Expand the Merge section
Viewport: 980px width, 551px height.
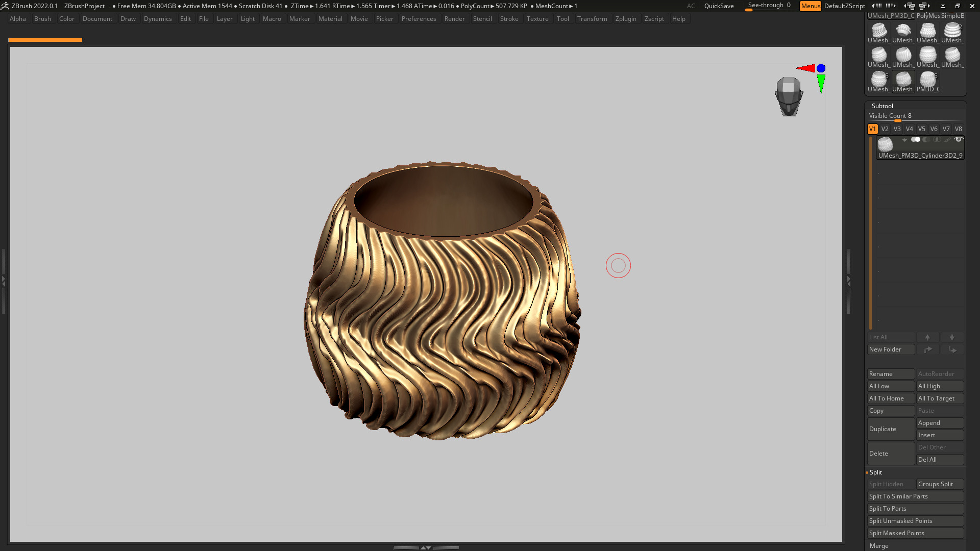point(879,546)
